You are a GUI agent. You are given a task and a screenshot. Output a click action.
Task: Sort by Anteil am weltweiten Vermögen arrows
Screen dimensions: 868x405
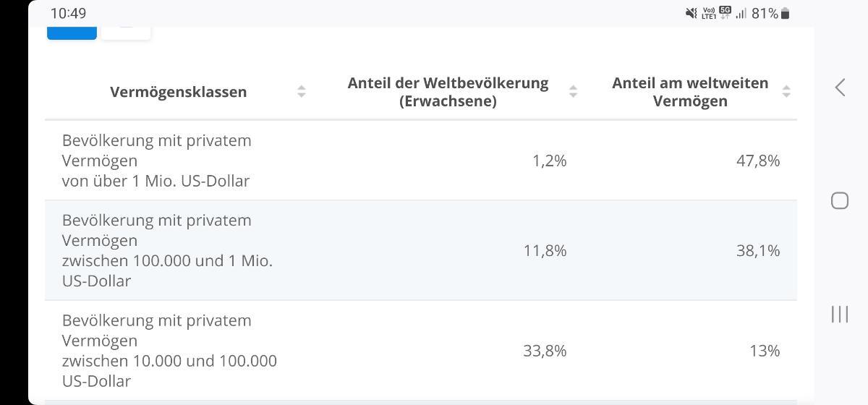tap(786, 92)
